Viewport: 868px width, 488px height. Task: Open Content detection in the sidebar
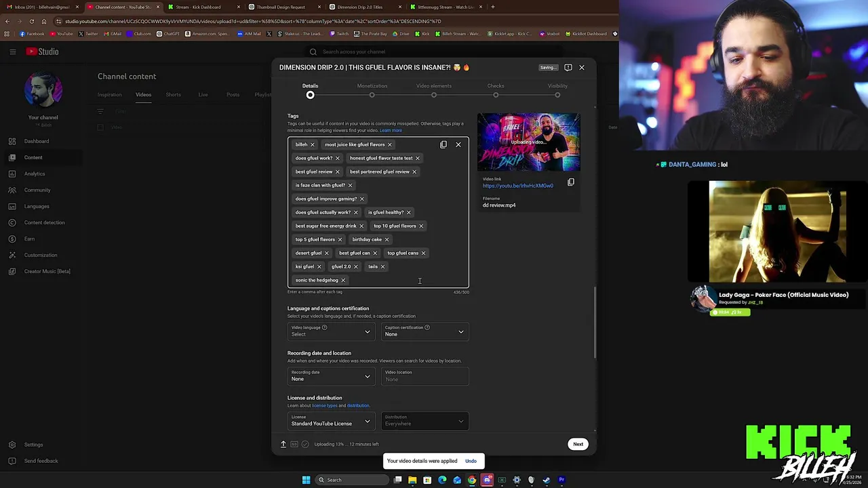click(x=45, y=222)
